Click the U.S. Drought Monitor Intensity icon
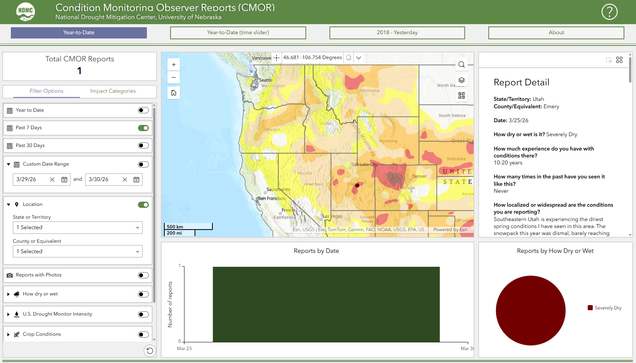Viewport: 636px width, 363px height. click(x=17, y=314)
